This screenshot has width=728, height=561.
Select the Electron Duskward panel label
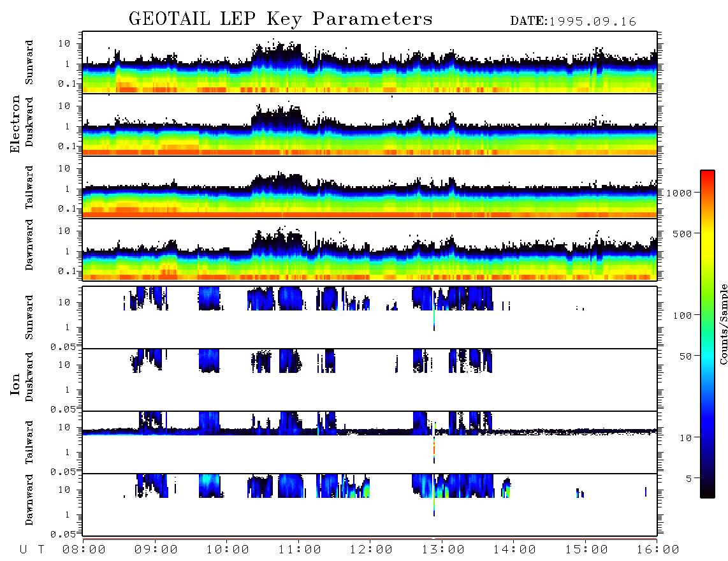click(29, 122)
